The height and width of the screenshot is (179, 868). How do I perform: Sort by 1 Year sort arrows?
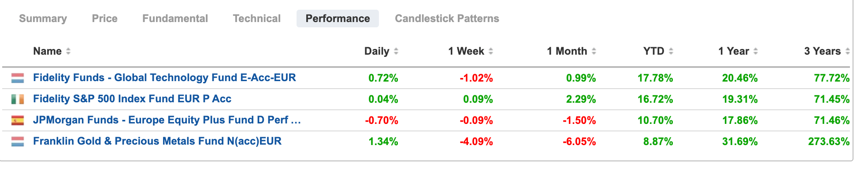tap(756, 52)
